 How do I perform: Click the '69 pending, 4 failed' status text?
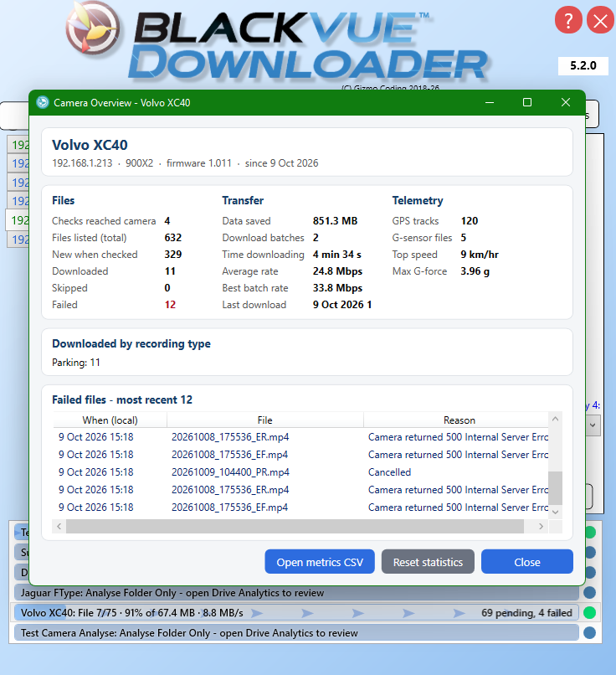tap(526, 612)
